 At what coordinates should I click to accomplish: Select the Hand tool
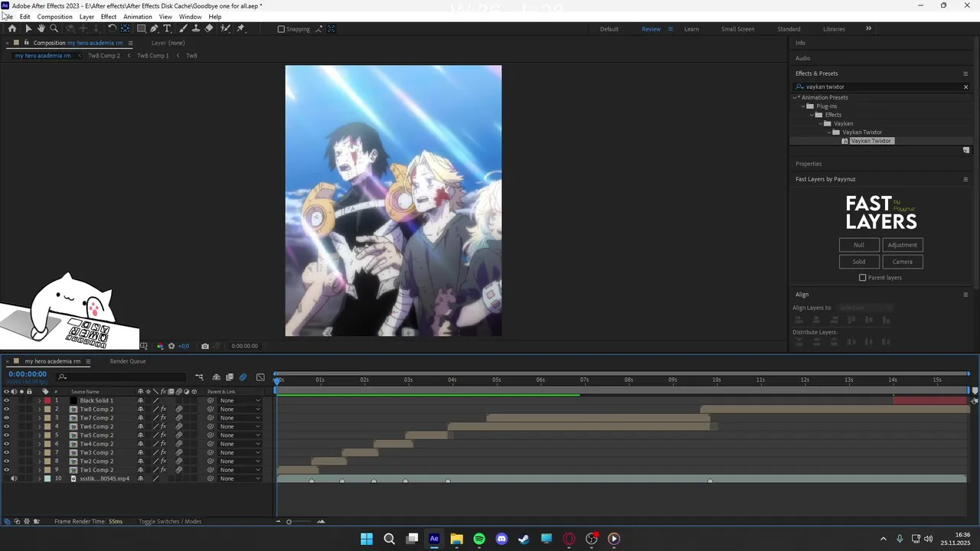point(41,28)
